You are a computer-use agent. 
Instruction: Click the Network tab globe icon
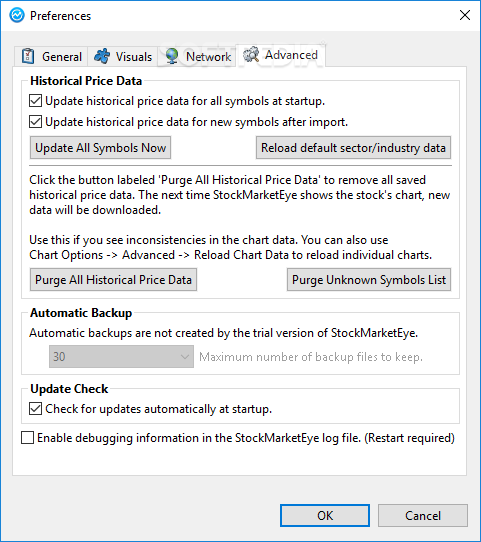[x=172, y=56]
